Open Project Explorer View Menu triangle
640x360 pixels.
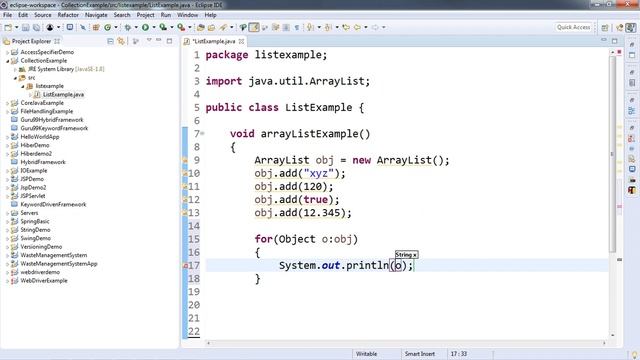tap(149, 40)
